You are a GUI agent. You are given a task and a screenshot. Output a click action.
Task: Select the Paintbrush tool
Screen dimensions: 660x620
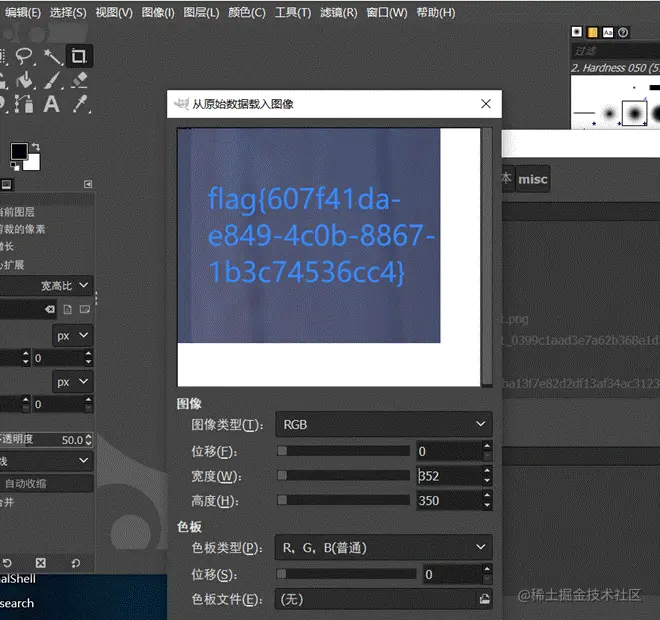53,80
